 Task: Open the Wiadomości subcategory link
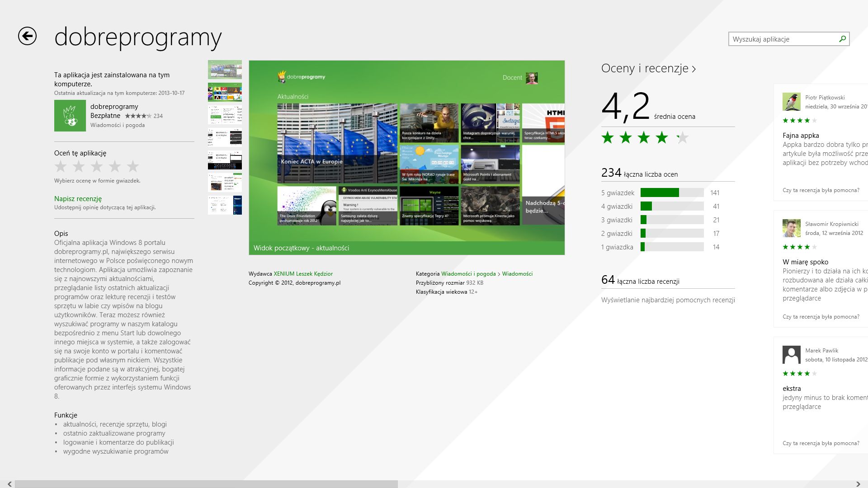pyautogui.click(x=517, y=273)
